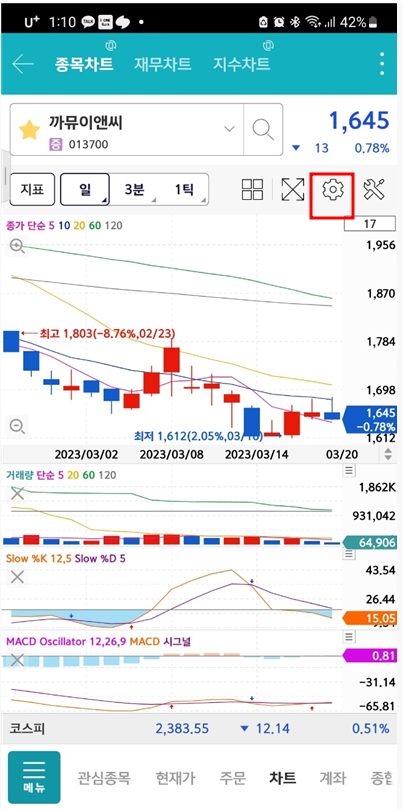The image size is (403, 809).
Task: Tap the Bluetooth status bar icon
Action: click(296, 22)
